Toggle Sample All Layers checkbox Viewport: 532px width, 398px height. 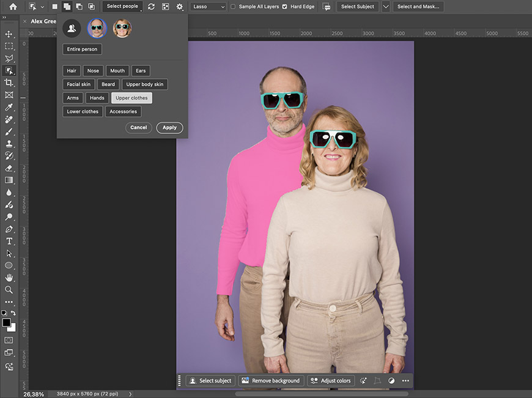pyautogui.click(x=233, y=7)
